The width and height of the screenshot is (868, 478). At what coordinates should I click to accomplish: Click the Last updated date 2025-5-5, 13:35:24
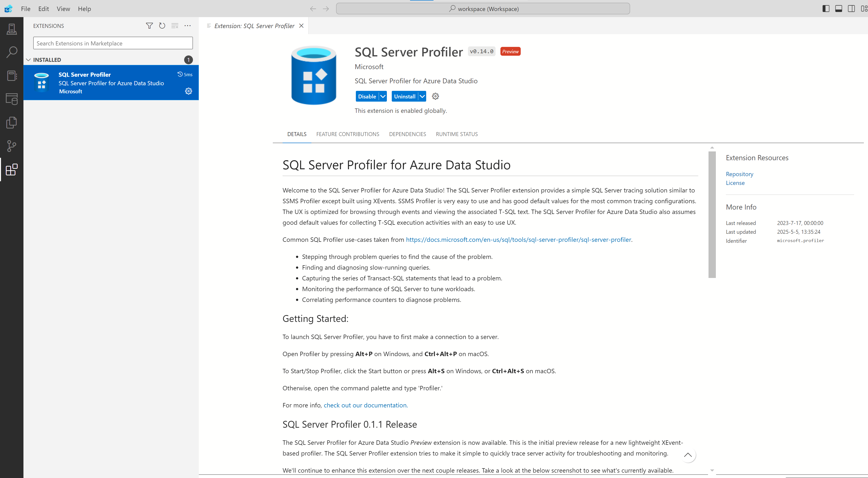[799, 232]
